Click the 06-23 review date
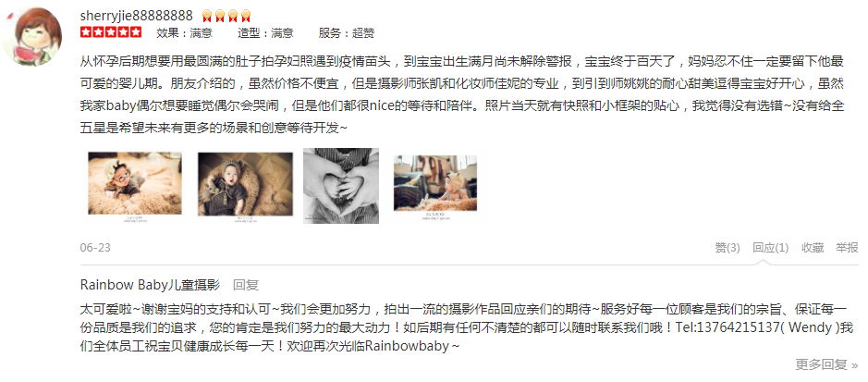 (x=95, y=248)
